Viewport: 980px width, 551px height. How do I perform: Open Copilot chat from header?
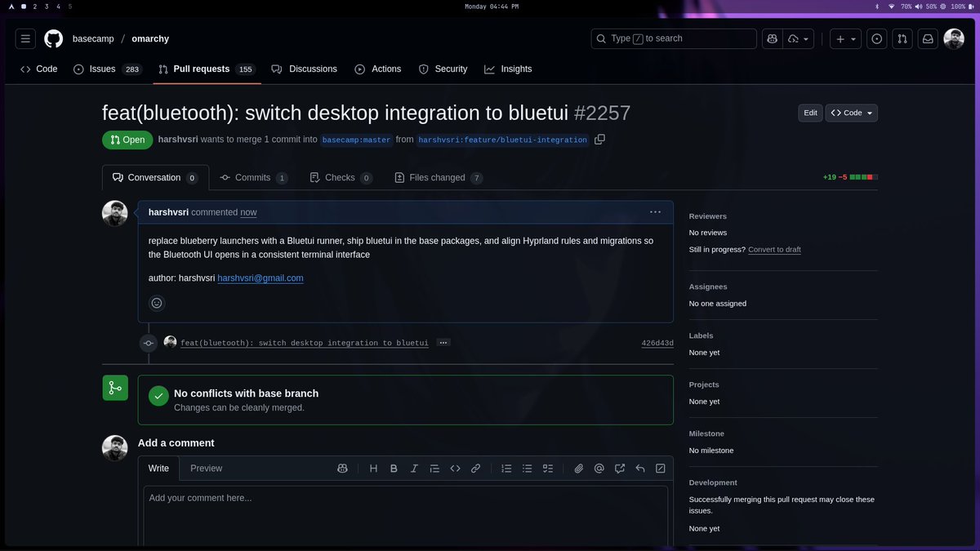(x=772, y=38)
